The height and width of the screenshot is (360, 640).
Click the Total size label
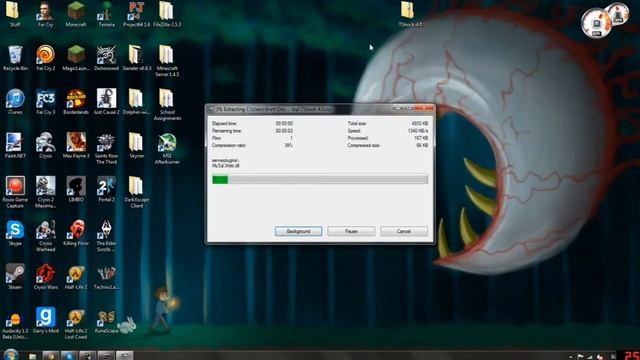[357, 123]
